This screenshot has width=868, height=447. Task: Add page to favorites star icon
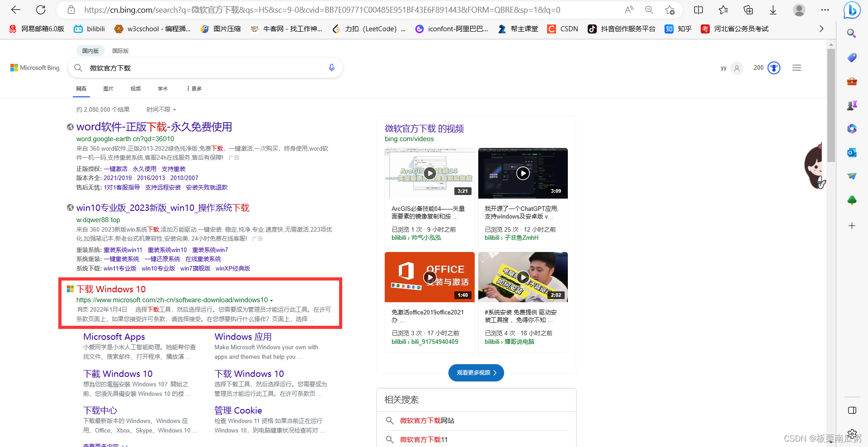coord(670,10)
